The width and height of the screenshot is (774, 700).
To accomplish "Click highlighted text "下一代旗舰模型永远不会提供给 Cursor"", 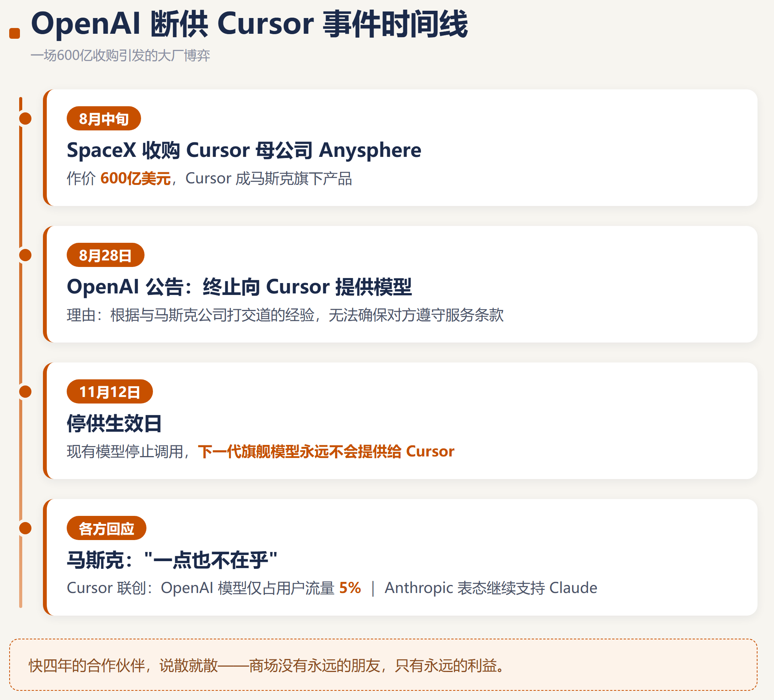I will point(326,451).
